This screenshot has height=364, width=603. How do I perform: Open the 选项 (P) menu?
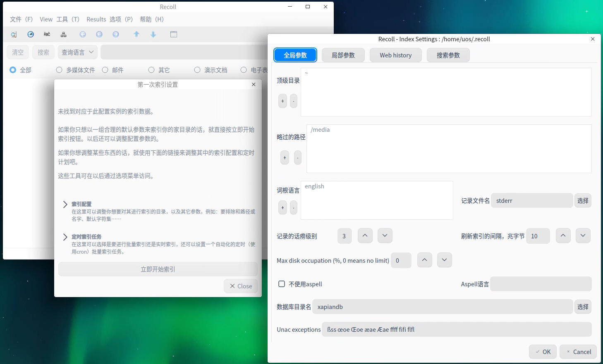(x=121, y=19)
